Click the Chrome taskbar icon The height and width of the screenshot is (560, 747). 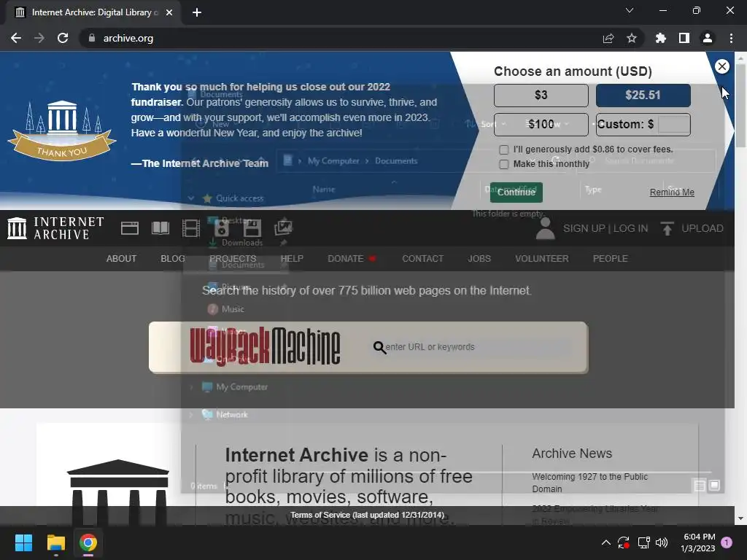(x=88, y=542)
